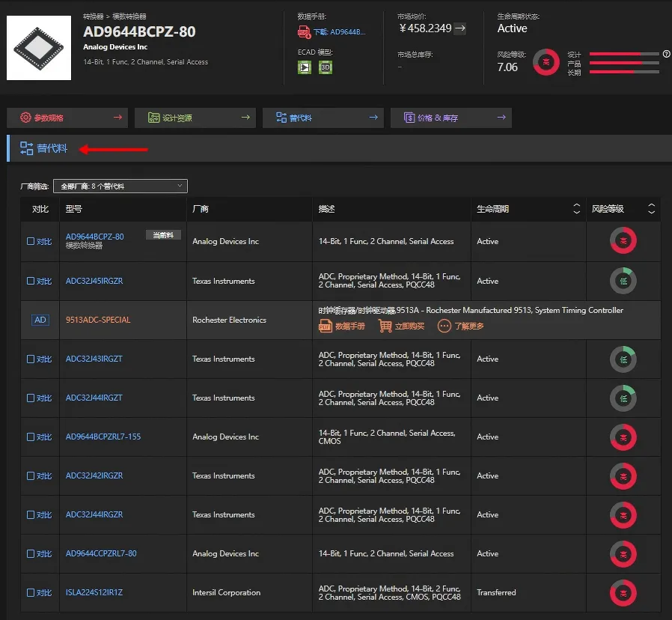Sort by risk level column arrows
This screenshot has height=620, width=672.
(x=652, y=209)
